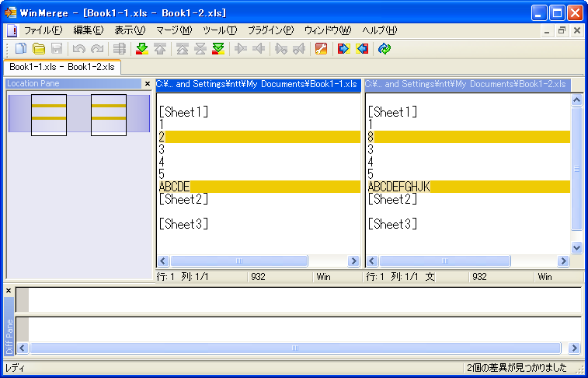Click highlighted line 2 in left pane
The width and height of the screenshot is (588, 378).
pos(259,137)
